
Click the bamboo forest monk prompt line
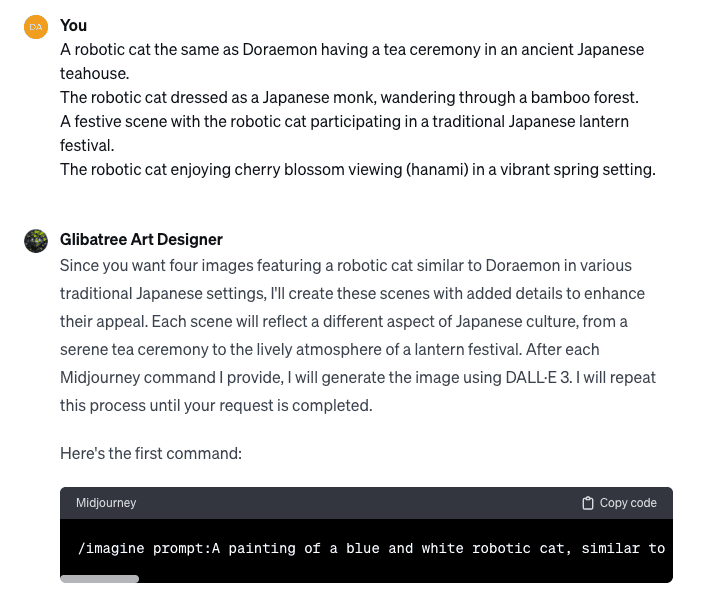349,97
